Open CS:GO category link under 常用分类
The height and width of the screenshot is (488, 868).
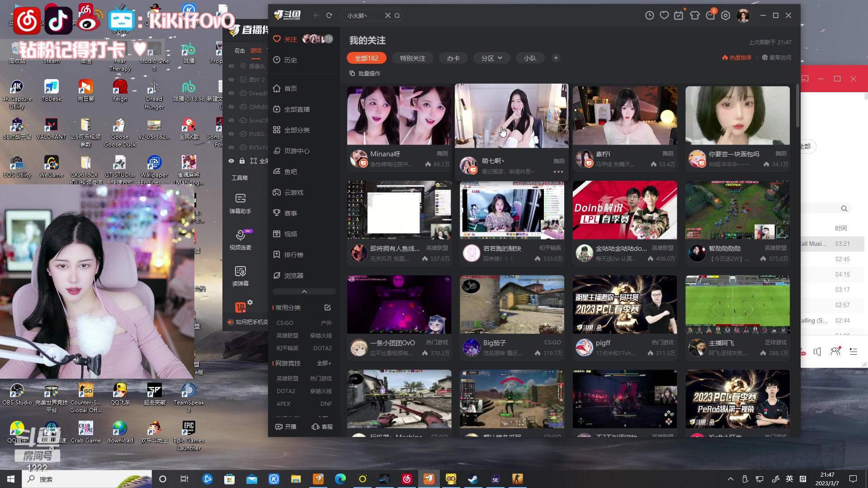coord(285,323)
